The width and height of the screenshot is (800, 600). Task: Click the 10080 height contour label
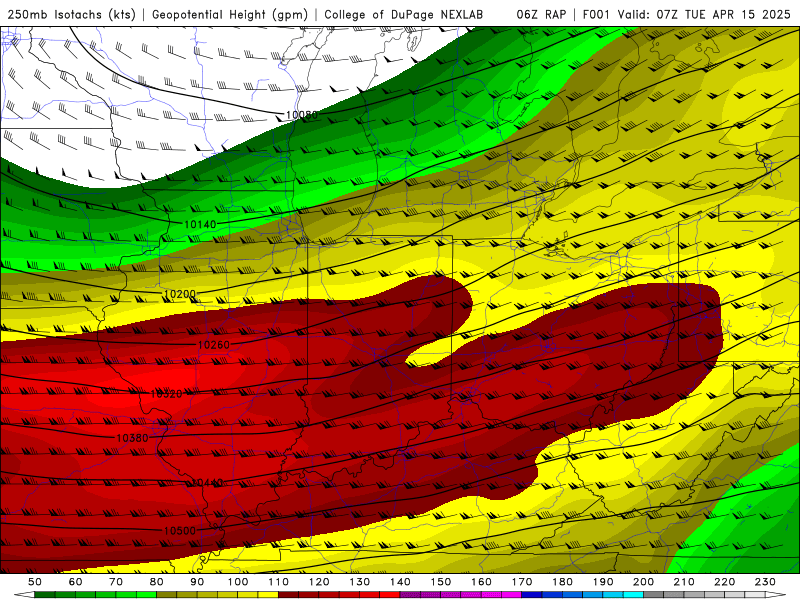point(302,115)
